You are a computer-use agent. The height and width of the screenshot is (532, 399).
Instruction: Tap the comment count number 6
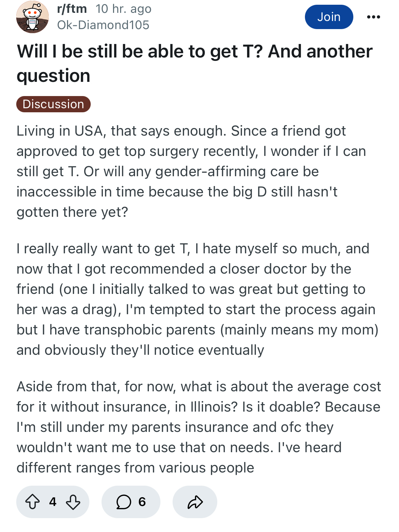pos(142,502)
